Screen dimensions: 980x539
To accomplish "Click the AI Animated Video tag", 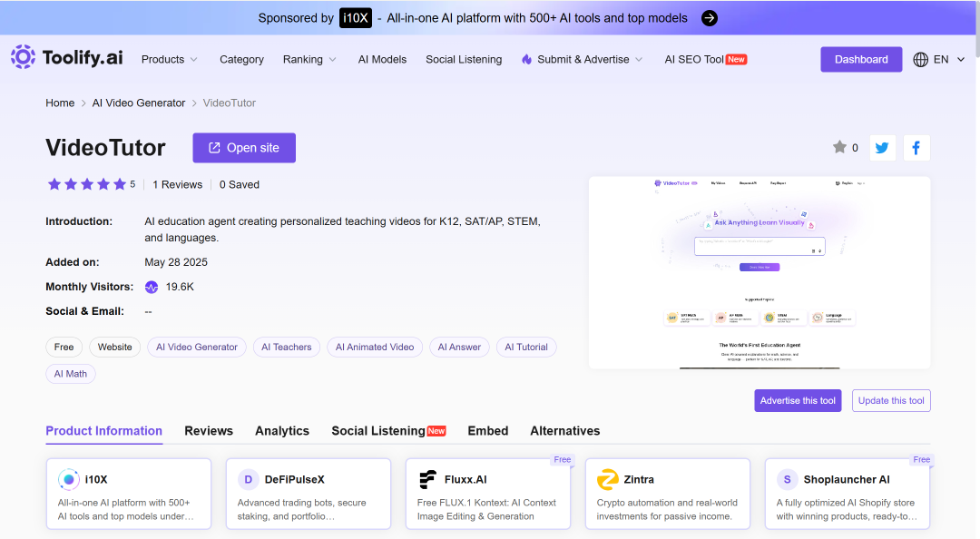I will click(x=375, y=347).
